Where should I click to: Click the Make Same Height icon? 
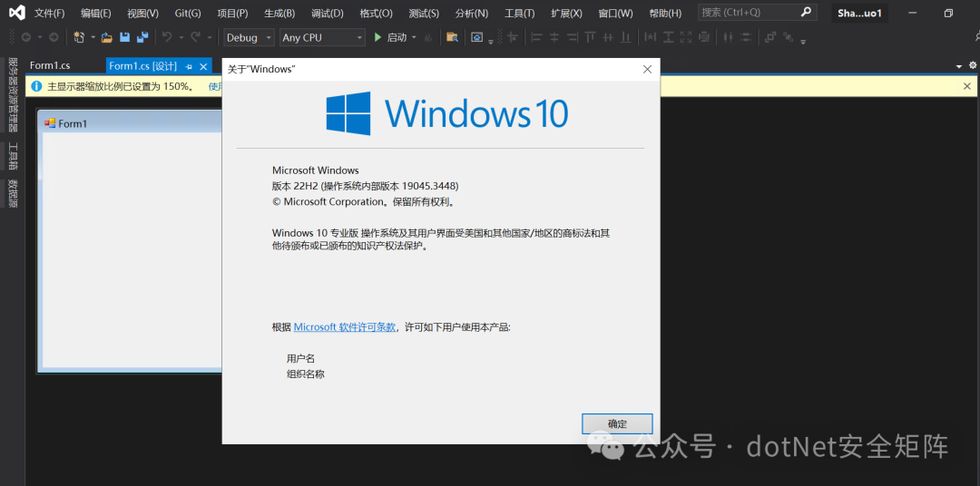tap(668, 37)
